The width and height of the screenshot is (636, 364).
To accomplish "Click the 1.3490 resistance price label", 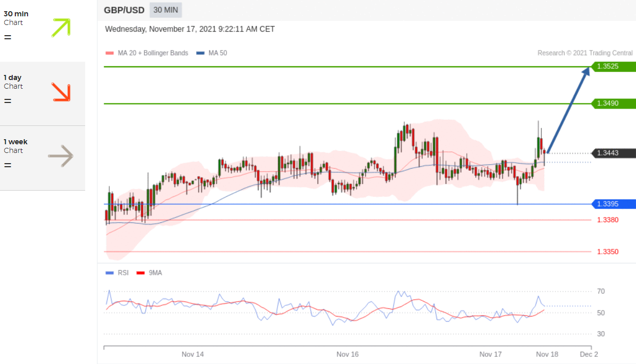I will point(614,103).
